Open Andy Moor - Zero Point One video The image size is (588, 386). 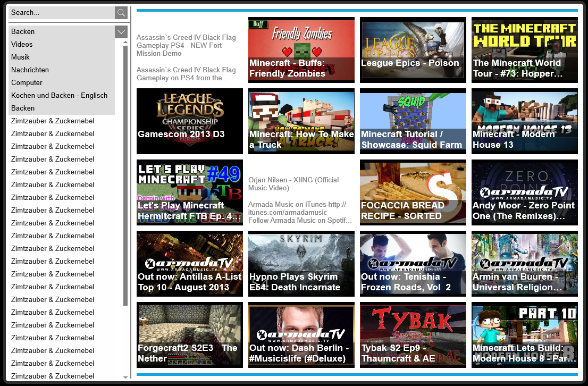(525, 192)
